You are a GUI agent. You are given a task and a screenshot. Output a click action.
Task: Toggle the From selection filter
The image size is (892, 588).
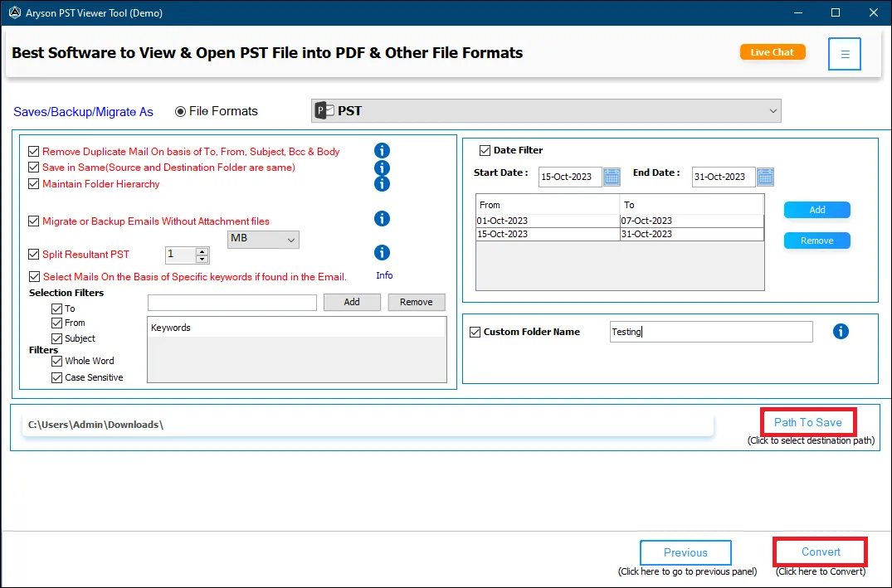click(56, 323)
